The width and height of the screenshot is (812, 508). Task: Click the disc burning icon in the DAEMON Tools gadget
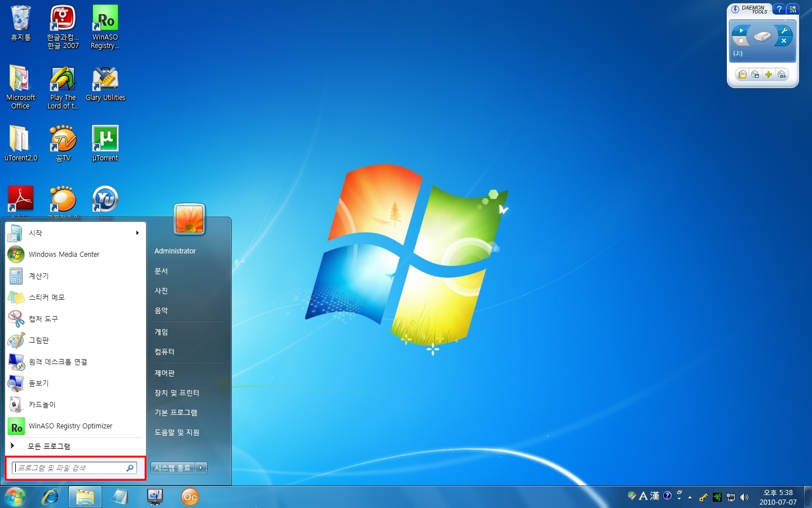[x=782, y=75]
